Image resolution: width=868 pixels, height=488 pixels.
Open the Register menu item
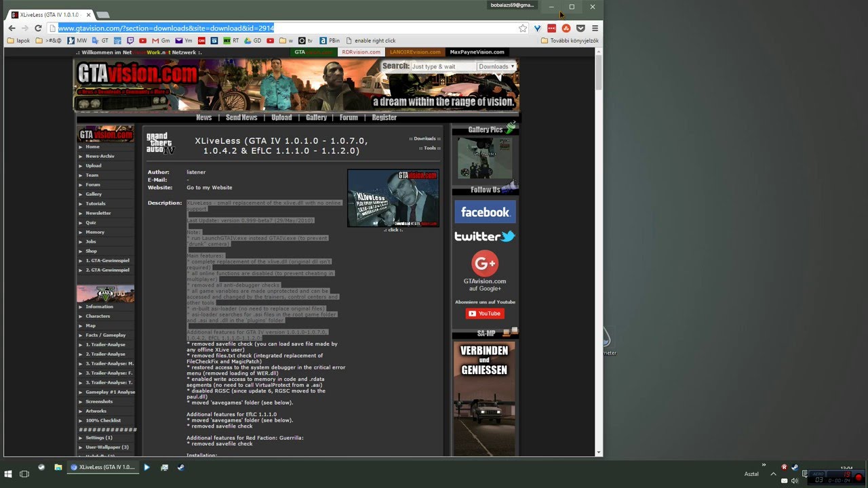384,117
